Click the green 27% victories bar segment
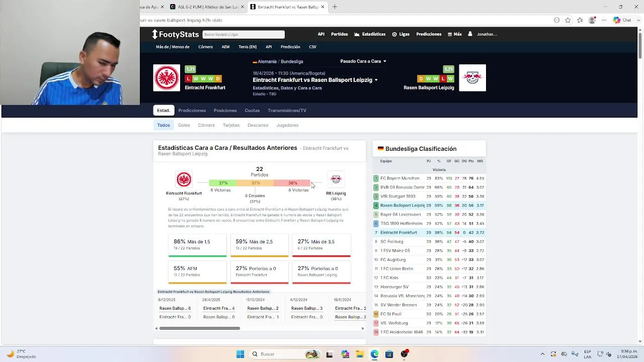Image resolution: width=644 pixels, height=362 pixels. click(x=223, y=183)
